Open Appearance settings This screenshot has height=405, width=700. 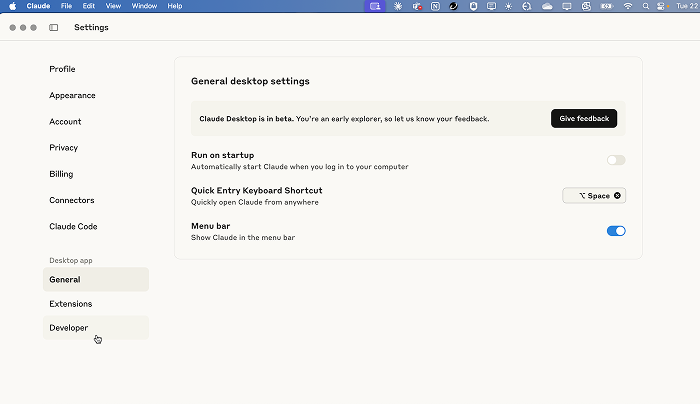click(72, 96)
